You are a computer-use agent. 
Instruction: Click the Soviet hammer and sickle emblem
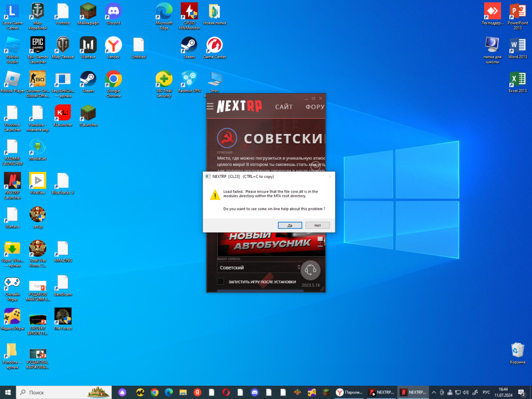pyautogui.click(x=227, y=138)
